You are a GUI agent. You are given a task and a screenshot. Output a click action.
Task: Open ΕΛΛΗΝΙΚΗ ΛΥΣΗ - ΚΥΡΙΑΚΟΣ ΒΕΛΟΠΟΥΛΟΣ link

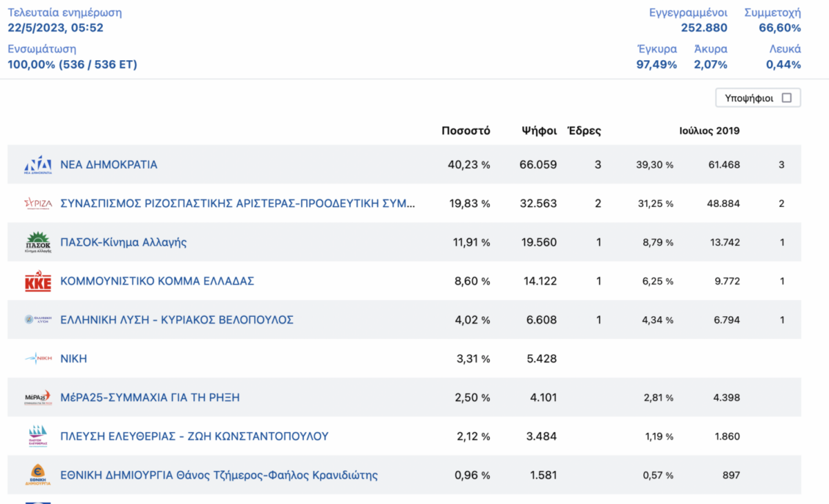(178, 320)
